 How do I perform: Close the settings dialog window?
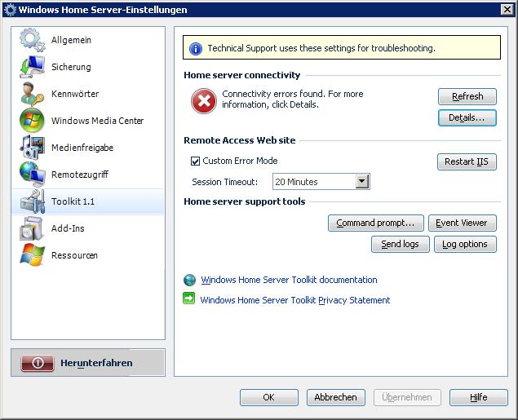pos(507,10)
